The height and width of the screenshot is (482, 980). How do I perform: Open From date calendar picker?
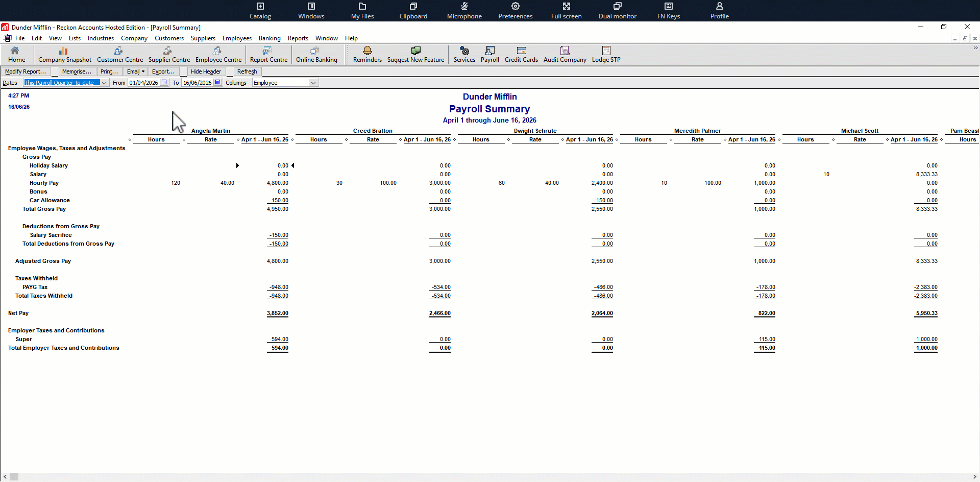click(x=164, y=82)
